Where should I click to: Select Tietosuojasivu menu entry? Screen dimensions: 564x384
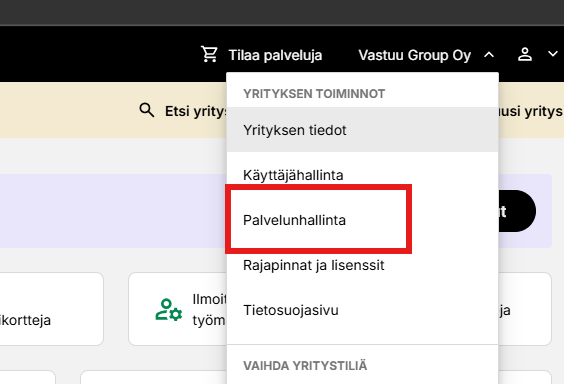pyautogui.click(x=362, y=310)
